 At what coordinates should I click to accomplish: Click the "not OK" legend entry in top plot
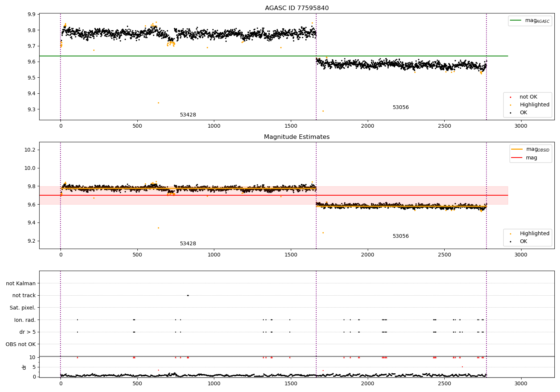[x=528, y=97]
